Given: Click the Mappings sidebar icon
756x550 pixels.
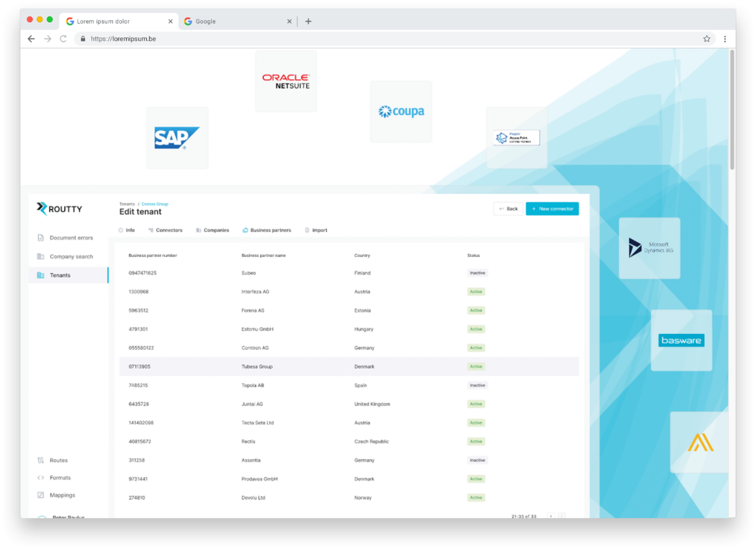Looking at the screenshot, I should (40, 495).
